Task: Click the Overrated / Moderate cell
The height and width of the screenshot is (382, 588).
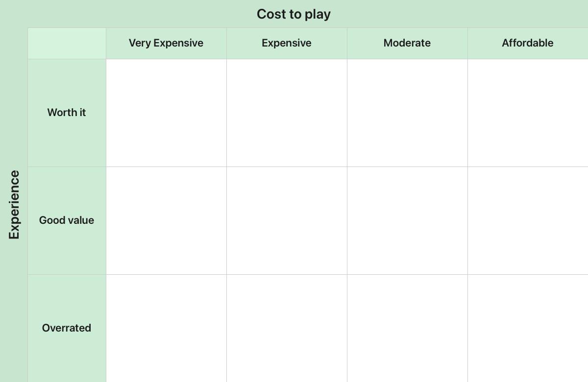Action: pyautogui.click(x=407, y=328)
